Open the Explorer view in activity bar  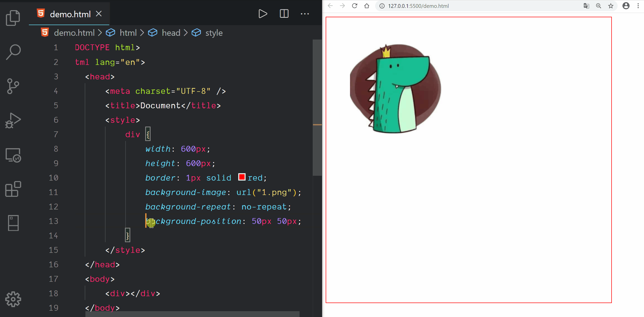(13, 18)
